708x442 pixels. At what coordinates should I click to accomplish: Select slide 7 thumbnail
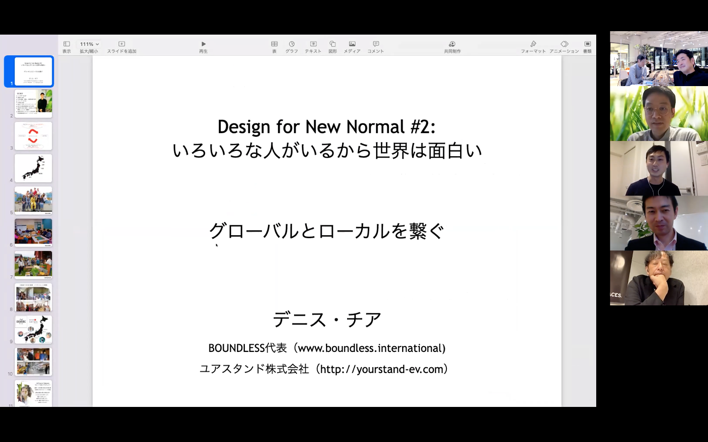33,265
